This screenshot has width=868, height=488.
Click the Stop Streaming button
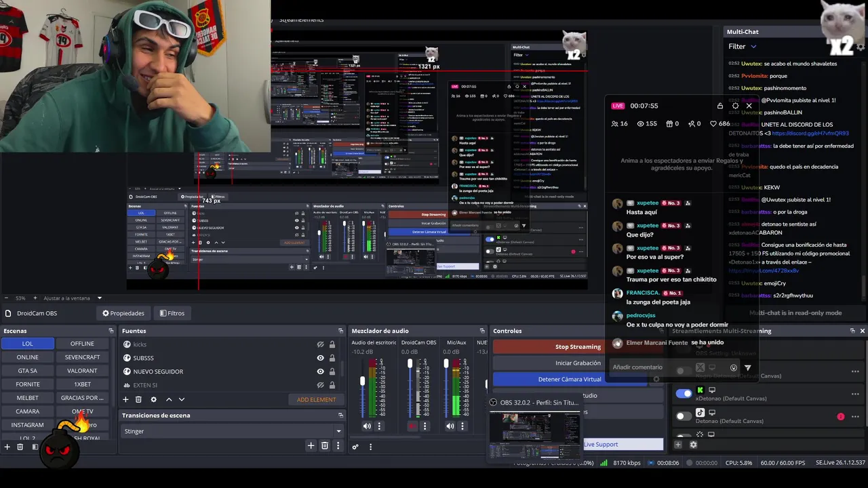(578, 346)
